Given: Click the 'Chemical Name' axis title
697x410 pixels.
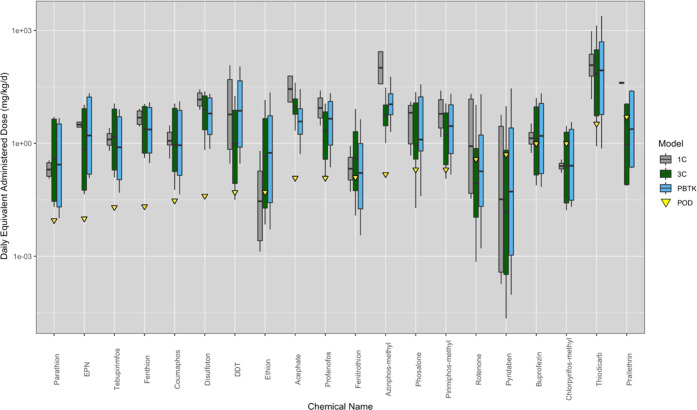Looking at the screenshot, I should [340, 406].
